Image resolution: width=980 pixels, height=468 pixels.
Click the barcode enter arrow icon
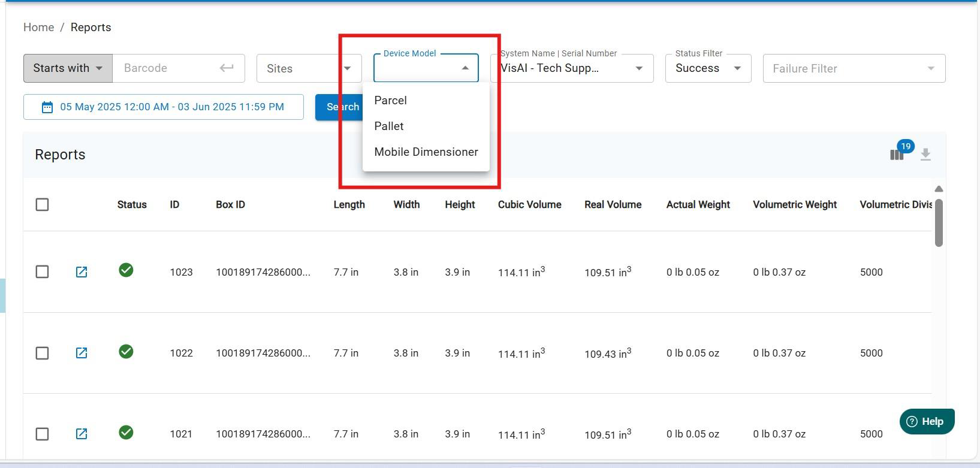227,68
